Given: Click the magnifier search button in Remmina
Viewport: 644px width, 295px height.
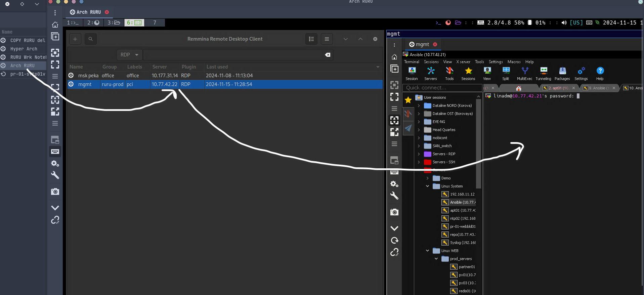Looking at the screenshot, I should click(91, 39).
